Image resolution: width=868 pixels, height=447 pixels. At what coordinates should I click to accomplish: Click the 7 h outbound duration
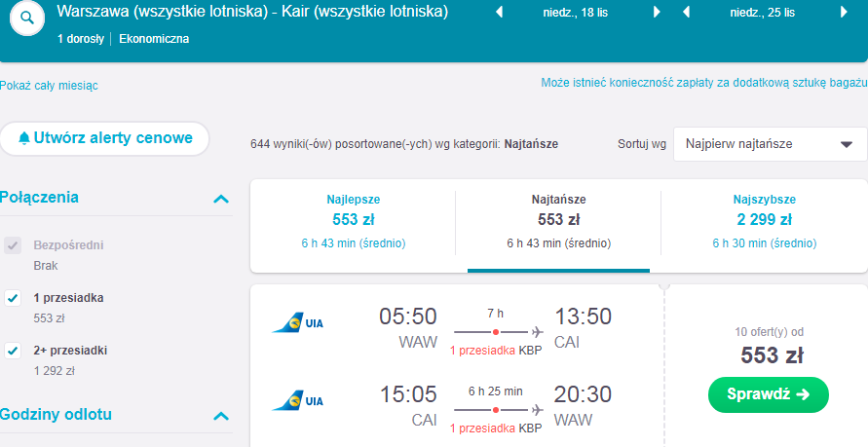(496, 314)
